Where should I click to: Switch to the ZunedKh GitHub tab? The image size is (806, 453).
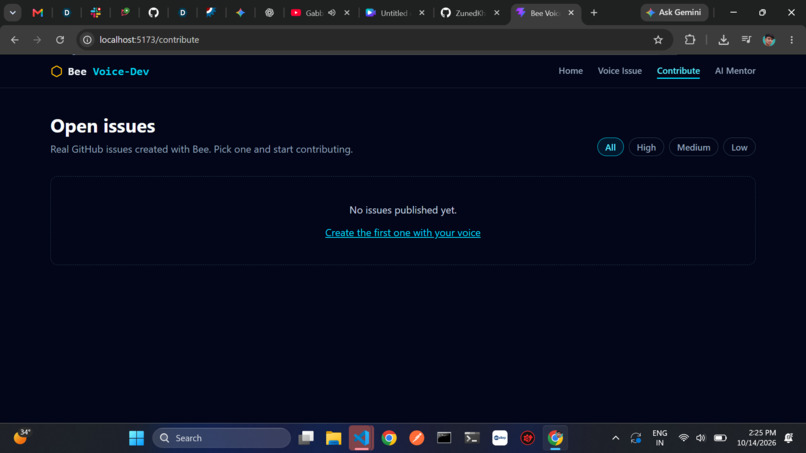tap(468, 13)
